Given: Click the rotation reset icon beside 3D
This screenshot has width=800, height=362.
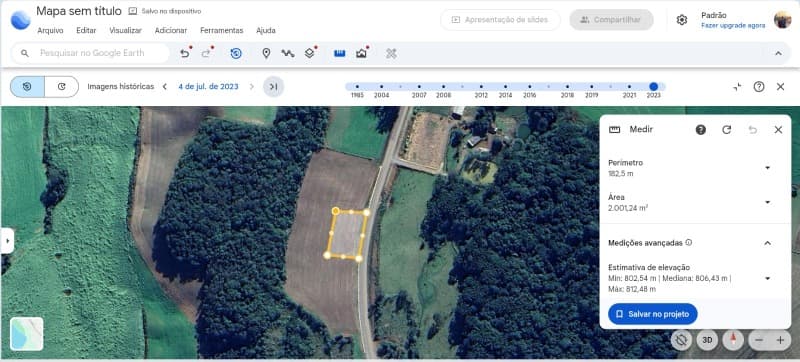Looking at the screenshot, I should pyautogui.click(x=682, y=340).
